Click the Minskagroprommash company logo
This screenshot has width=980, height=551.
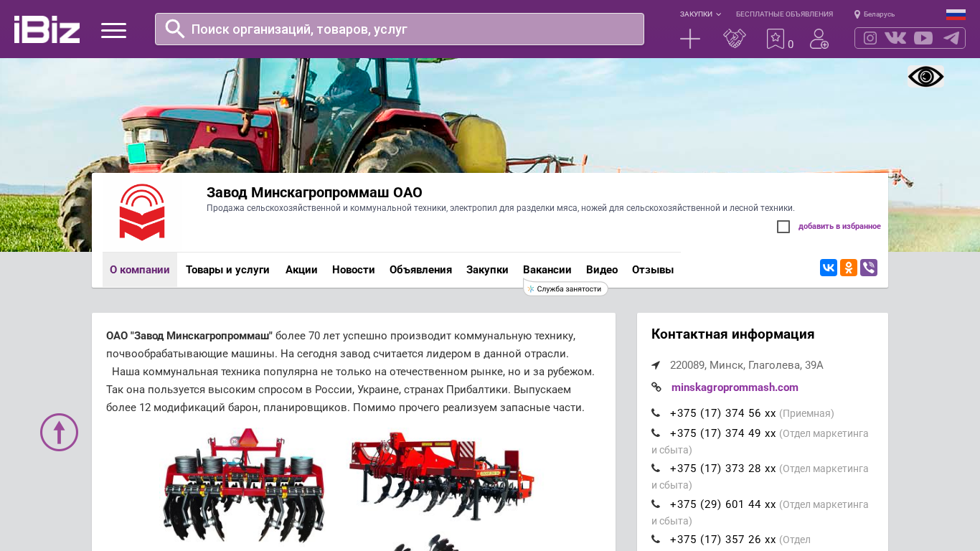[x=142, y=212]
